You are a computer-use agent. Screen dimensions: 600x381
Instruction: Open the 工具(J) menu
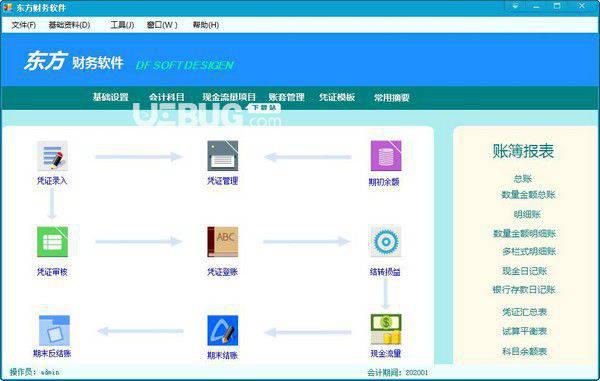[122, 25]
